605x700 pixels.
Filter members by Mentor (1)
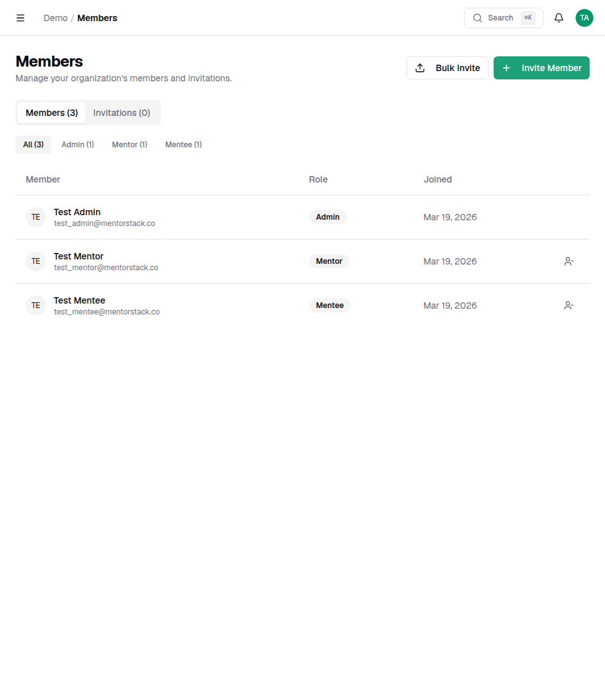(129, 144)
